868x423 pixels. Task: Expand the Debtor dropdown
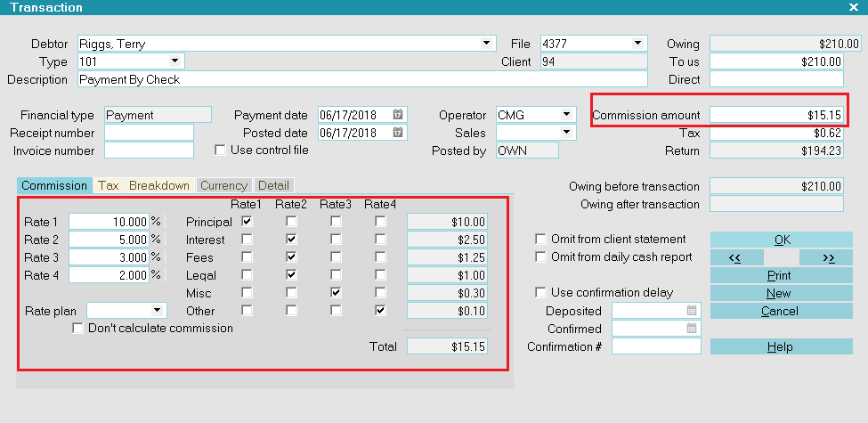[486, 43]
